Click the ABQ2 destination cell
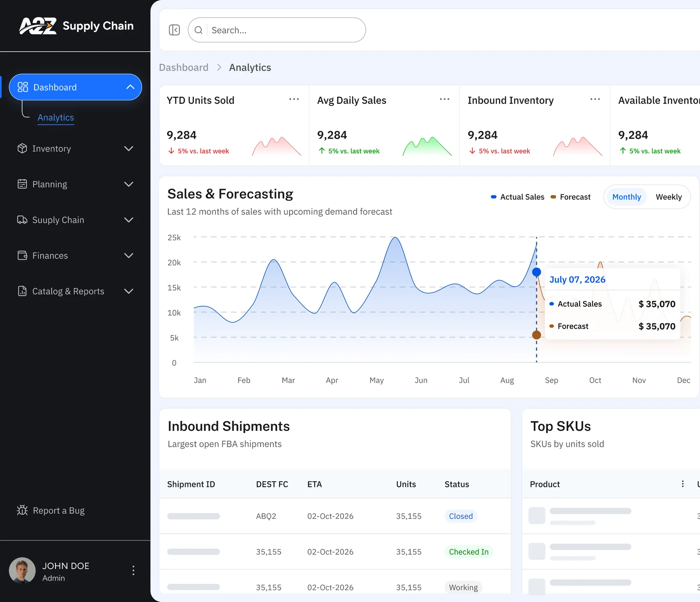The height and width of the screenshot is (602, 700). pos(266,516)
